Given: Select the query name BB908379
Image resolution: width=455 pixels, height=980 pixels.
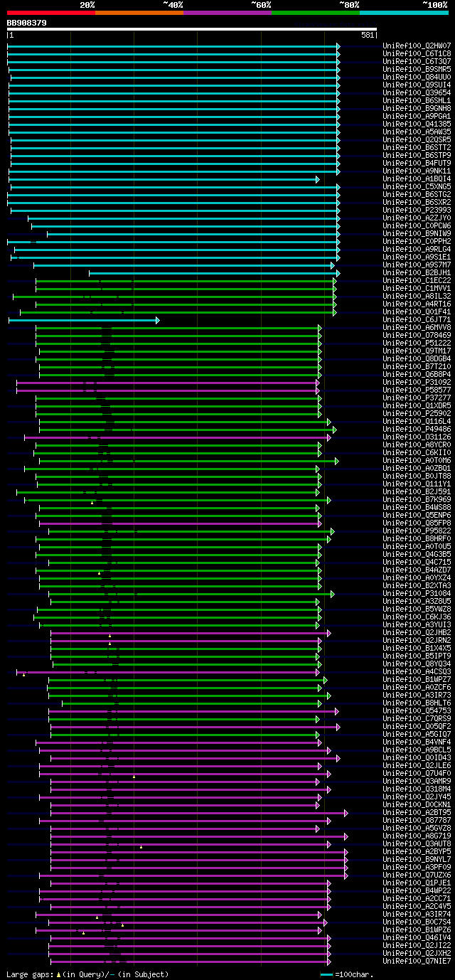Looking at the screenshot, I should [27, 23].
